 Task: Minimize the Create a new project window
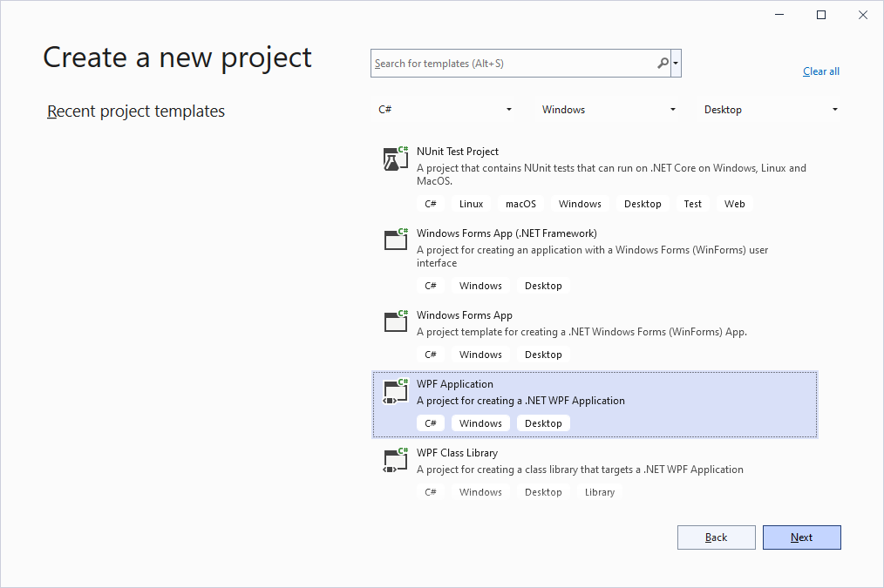coord(779,15)
